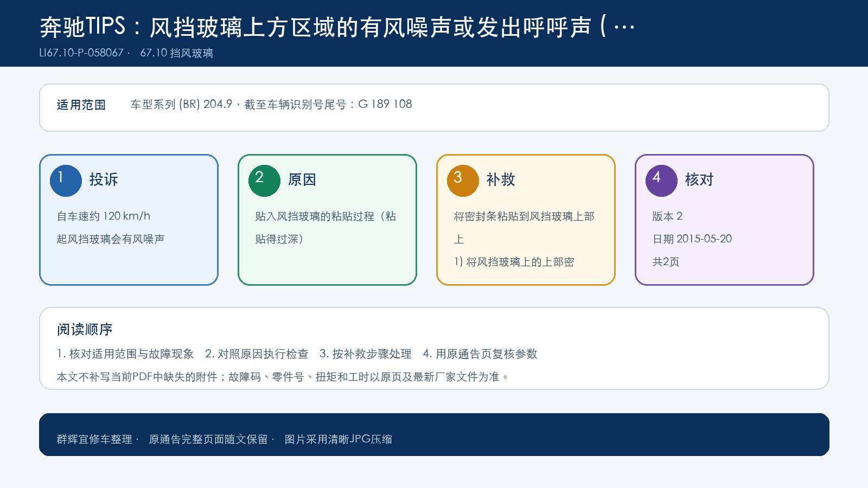This screenshot has width=868, height=488.
Task: Click the text 将密封条粘贴到风挡玻璃上部
Action: tap(524, 216)
